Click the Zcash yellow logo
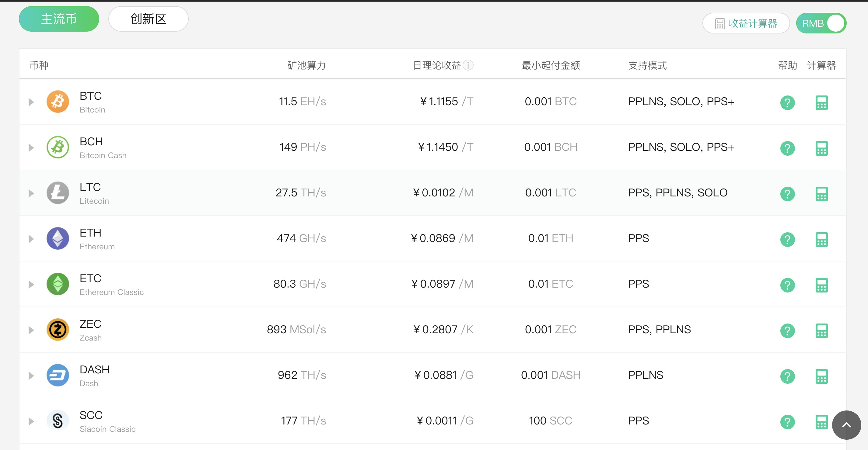This screenshot has height=450, width=868. point(58,330)
